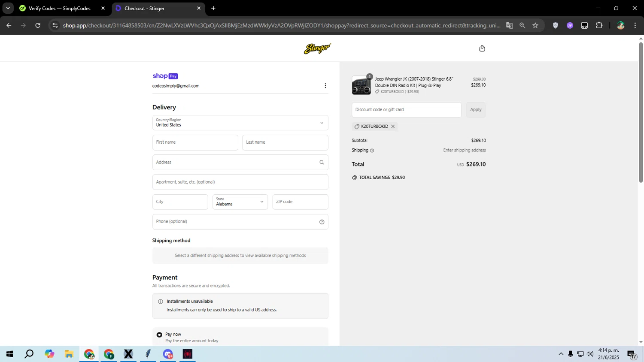Click the Apartment, suite, etc. field
Image resolution: width=644 pixels, height=362 pixels.
(x=240, y=182)
